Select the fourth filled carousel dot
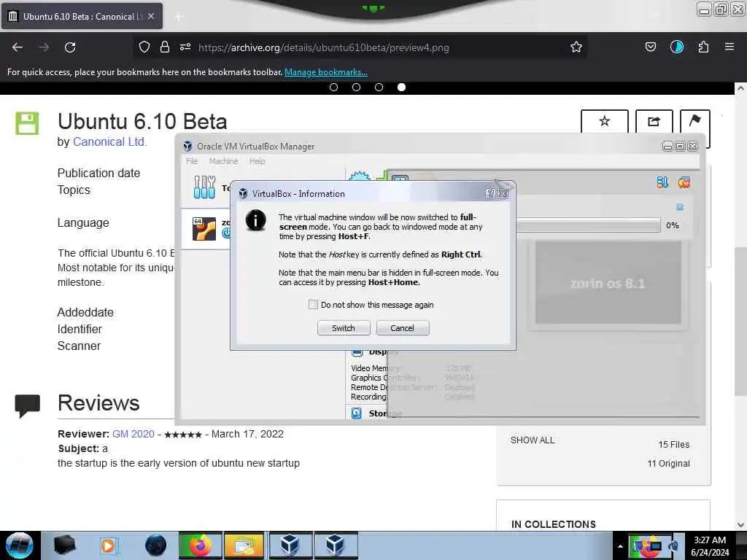The image size is (747, 560). pyautogui.click(x=402, y=87)
